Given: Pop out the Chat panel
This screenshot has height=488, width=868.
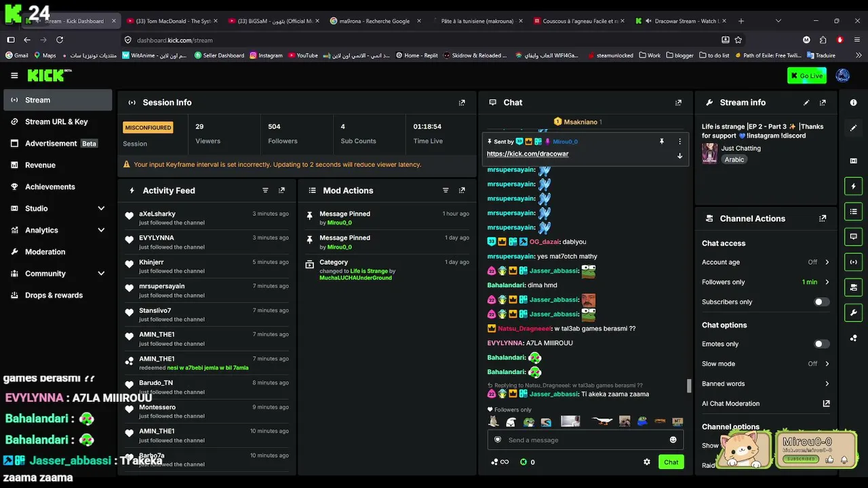Looking at the screenshot, I should coord(678,103).
